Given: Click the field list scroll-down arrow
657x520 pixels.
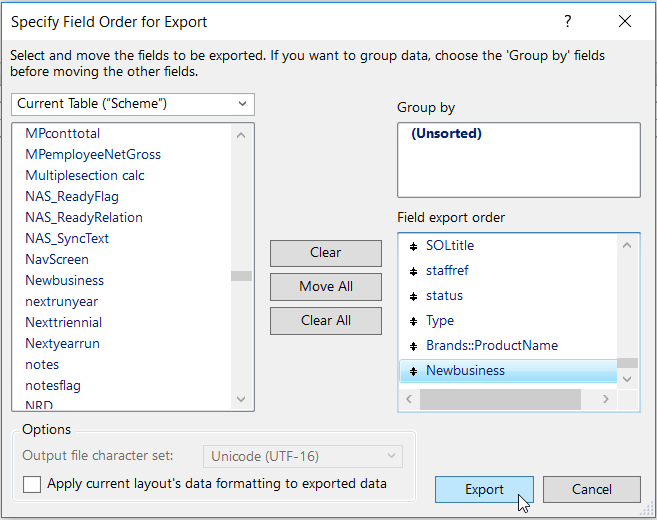Looking at the screenshot, I should (241, 399).
